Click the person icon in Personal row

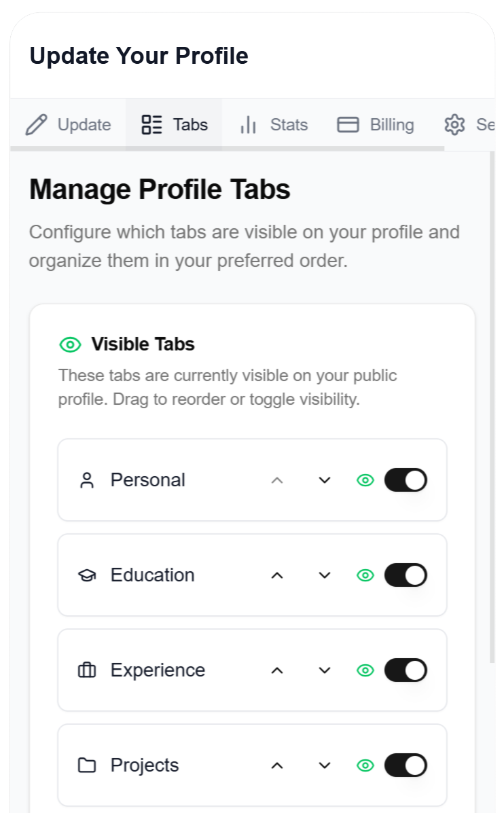point(87,481)
